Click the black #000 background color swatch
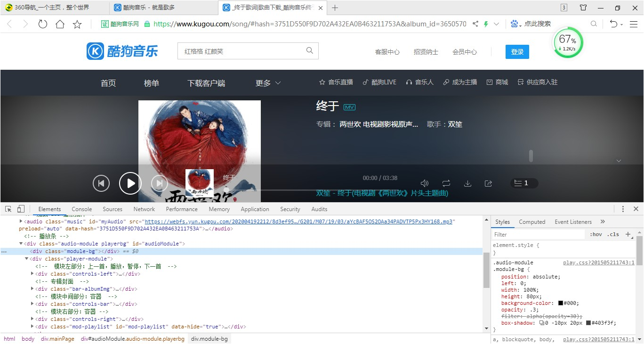The image size is (644, 344). point(561,303)
